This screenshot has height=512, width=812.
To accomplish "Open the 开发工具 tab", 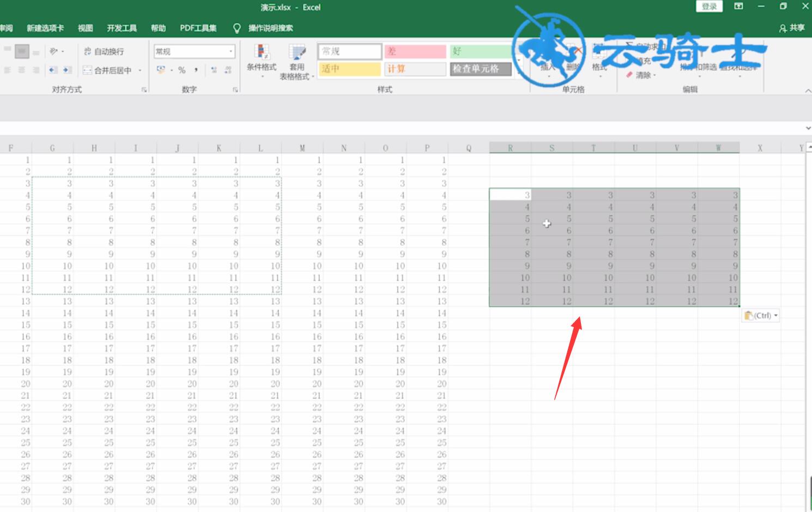I will [x=122, y=28].
